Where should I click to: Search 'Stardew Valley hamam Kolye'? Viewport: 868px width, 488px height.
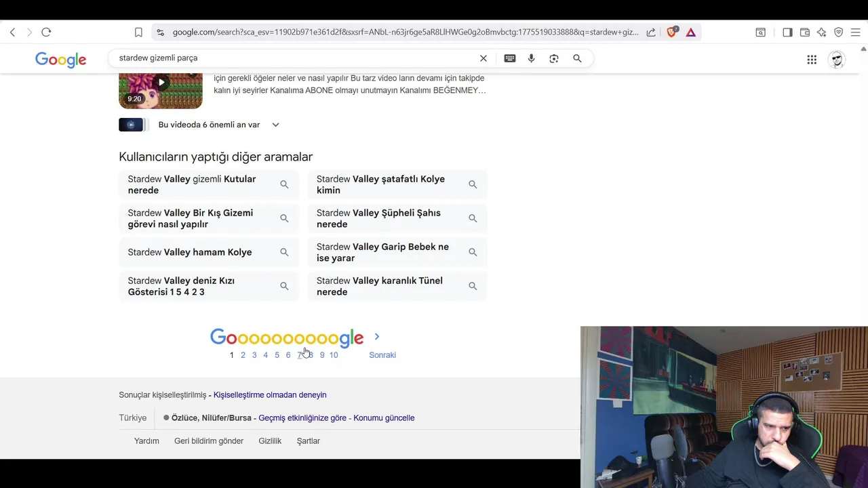pos(209,252)
